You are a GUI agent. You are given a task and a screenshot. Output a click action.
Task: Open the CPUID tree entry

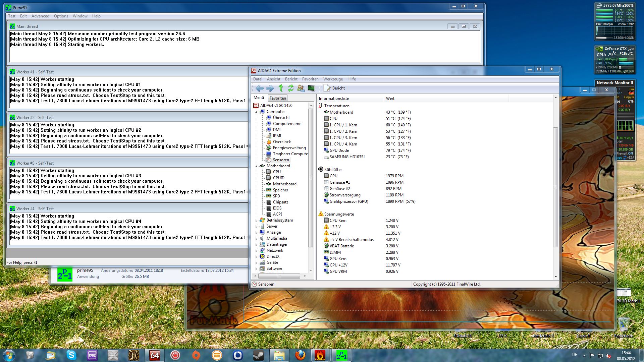coord(278,178)
